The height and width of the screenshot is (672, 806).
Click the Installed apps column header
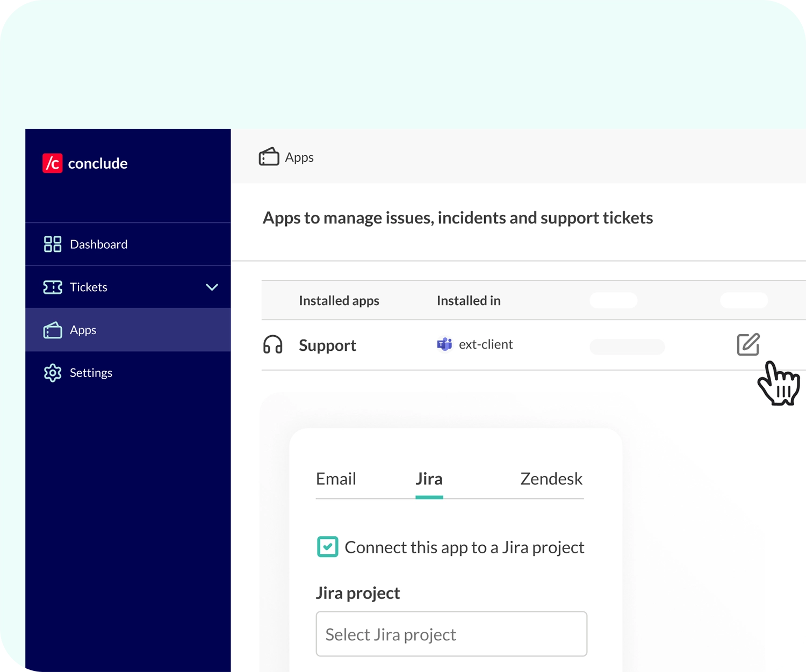[x=339, y=300]
